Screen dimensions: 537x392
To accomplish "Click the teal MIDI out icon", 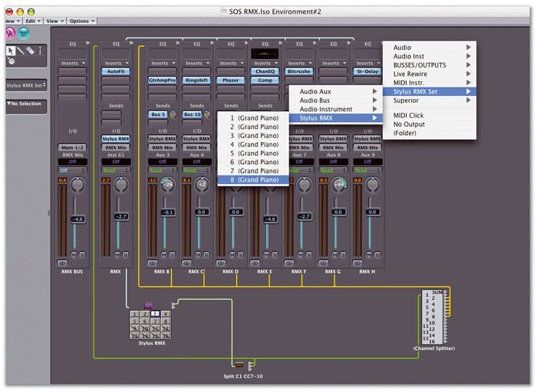I will pyautogui.click(x=24, y=33).
